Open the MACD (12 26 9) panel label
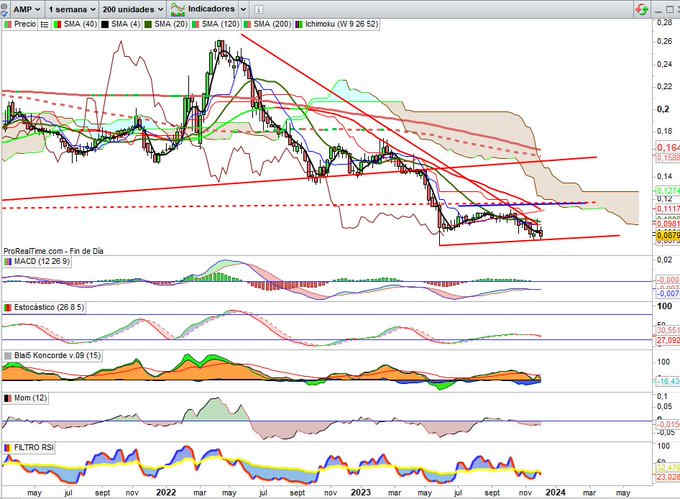 [42, 261]
